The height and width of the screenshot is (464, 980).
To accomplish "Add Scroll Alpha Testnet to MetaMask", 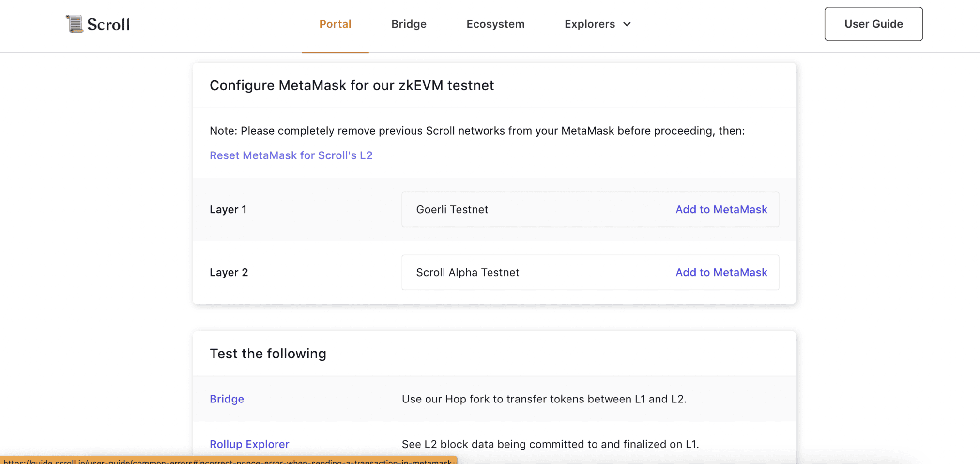I will pyautogui.click(x=721, y=272).
